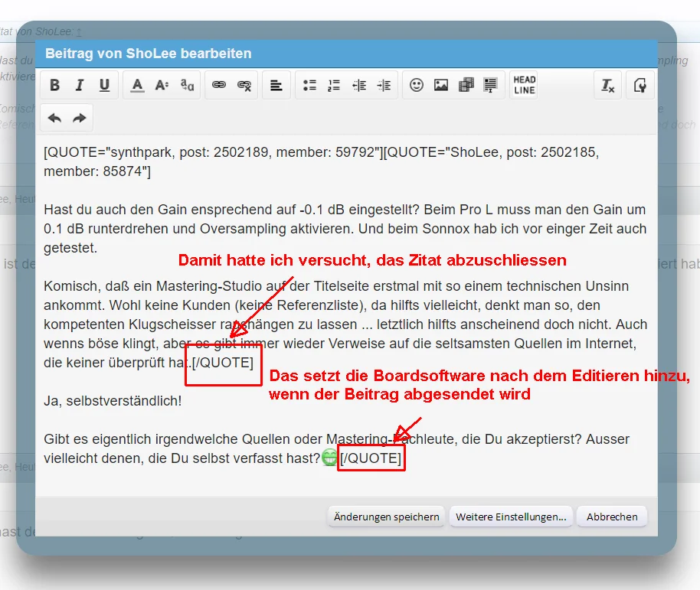The width and height of the screenshot is (700, 590).
Task: Click the grinning smiley in the post text
Action: click(329, 458)
